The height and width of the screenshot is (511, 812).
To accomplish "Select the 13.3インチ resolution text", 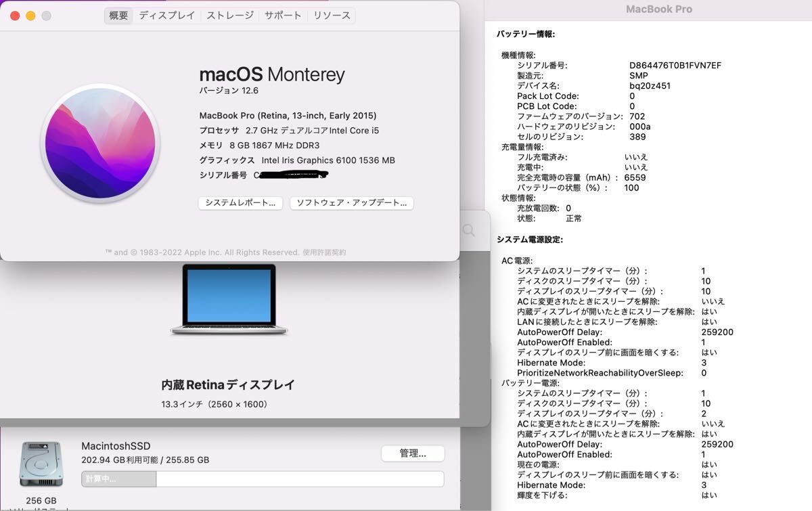I will [215, 405].
